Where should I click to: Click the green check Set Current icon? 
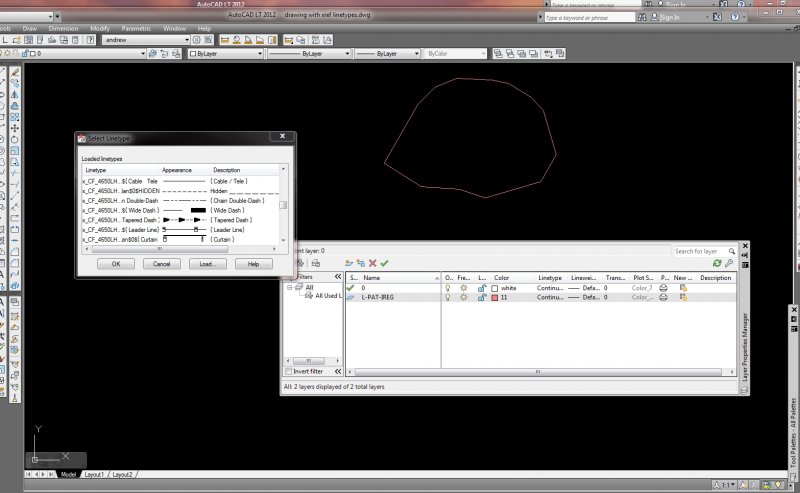pos(384,263)
